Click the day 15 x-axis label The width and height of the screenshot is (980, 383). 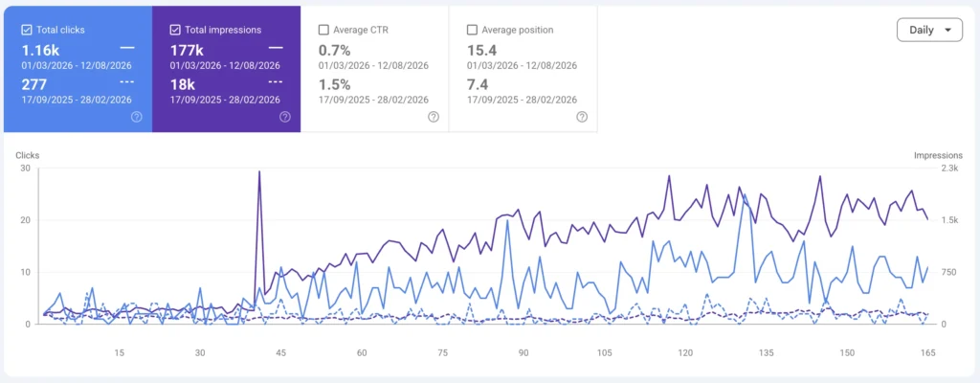click(x=120, y=353)
